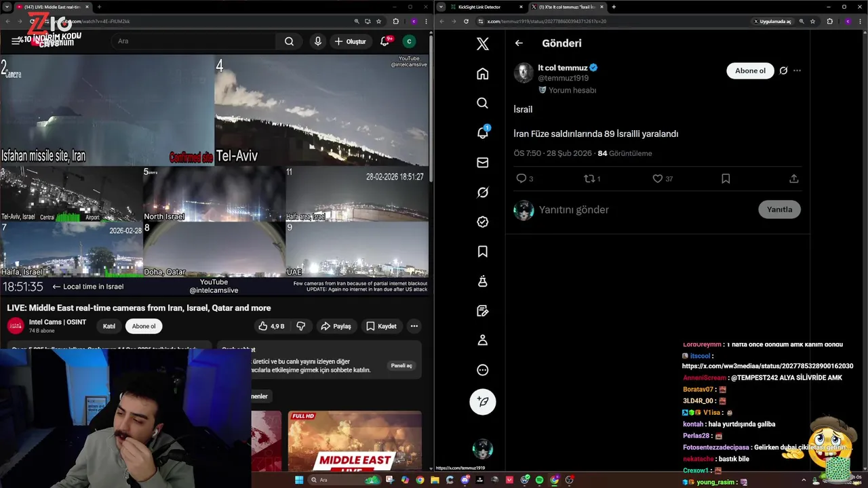868x488 pixels.
Task: Open X profile icon in sidebar
Action: (x=482, y=340)
